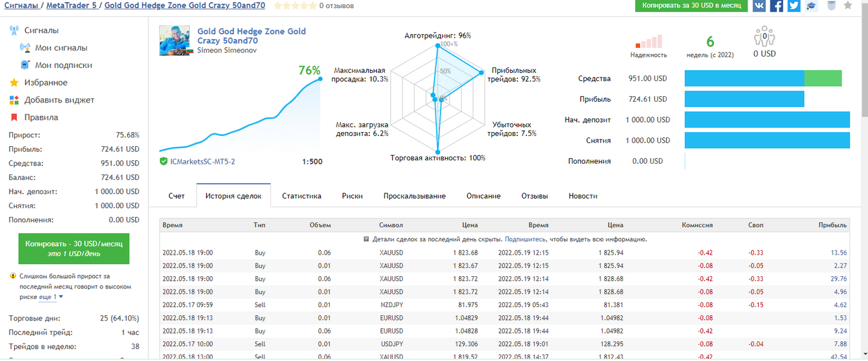Click the subscribers people icon
The height and width of the screenshot is (361, 868).
[x=764, y=36]
